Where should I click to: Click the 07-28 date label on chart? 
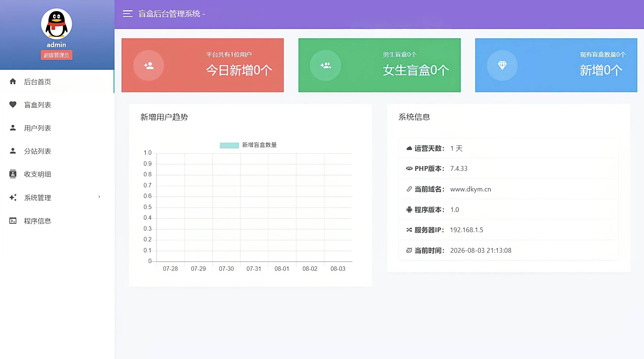[170, 269]
